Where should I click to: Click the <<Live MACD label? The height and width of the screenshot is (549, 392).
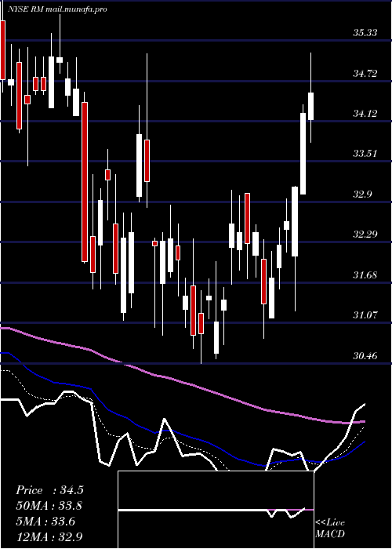pyautogui.click(x=330, y=529)
